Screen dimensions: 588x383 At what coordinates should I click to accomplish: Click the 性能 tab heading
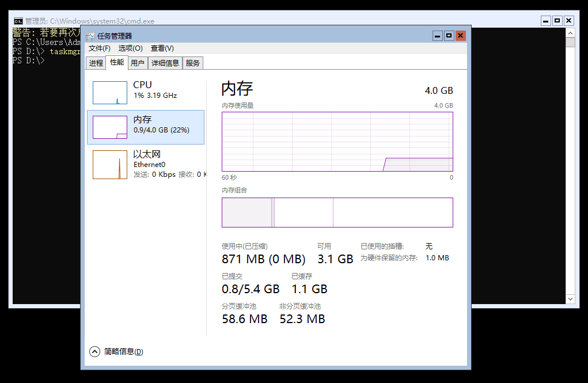116,63
